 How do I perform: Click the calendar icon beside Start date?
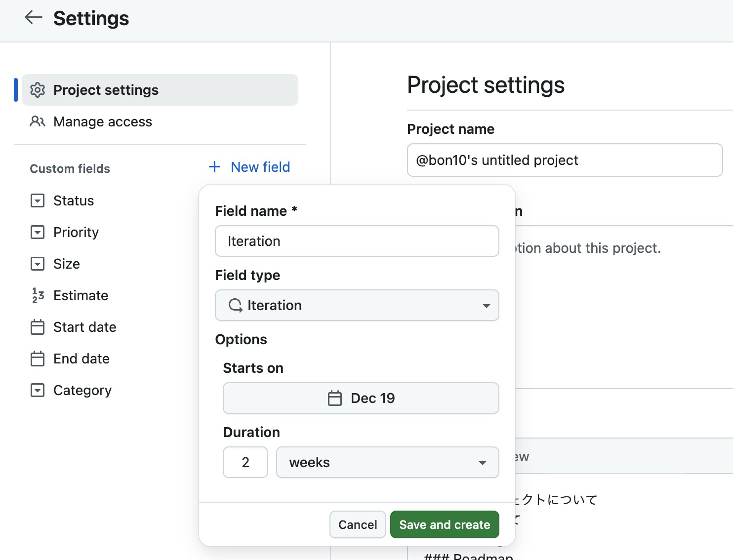coord(38,327)
